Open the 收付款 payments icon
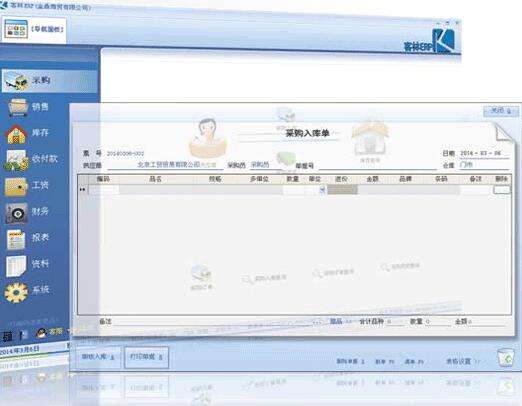This screenshot has height=406, width=522. pyautogui.click(x=15, y=160)
